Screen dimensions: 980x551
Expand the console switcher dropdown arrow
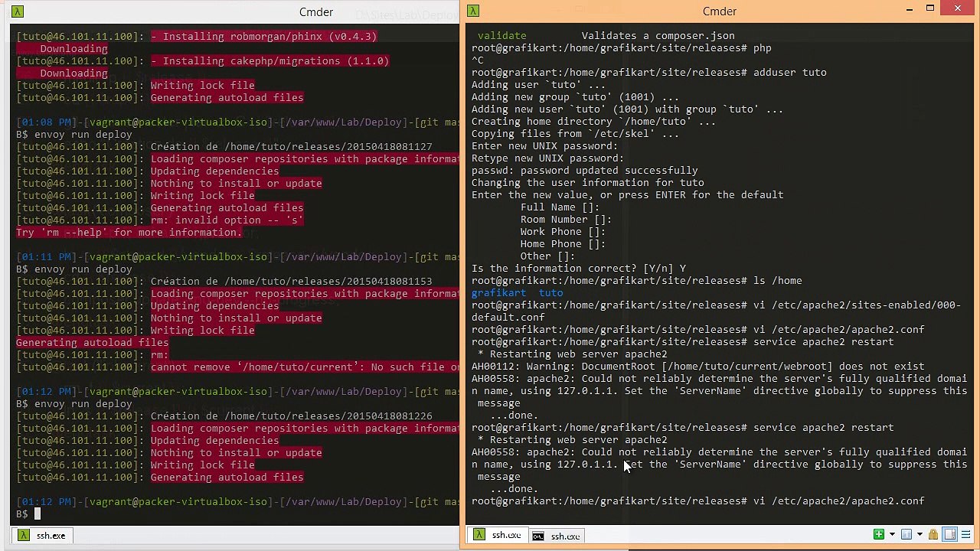click(920, 534)
